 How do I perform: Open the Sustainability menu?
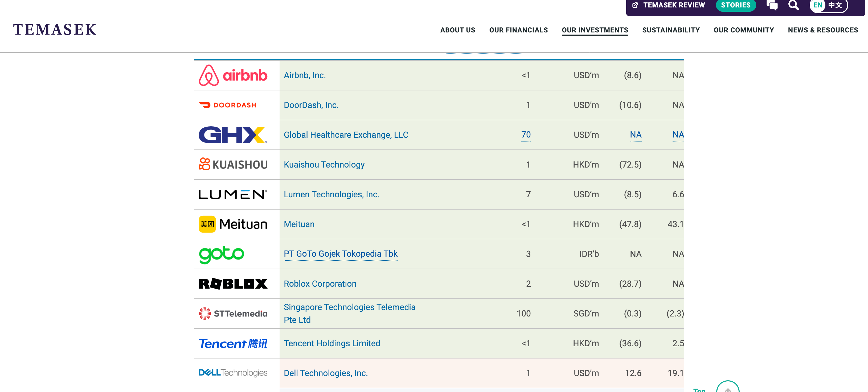tap(671, 30)
